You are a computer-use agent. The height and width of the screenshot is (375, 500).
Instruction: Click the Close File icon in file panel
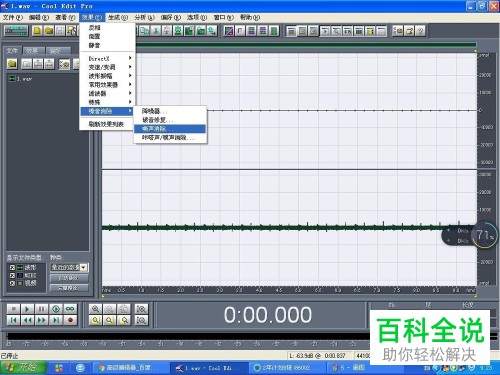pos(26,63)
